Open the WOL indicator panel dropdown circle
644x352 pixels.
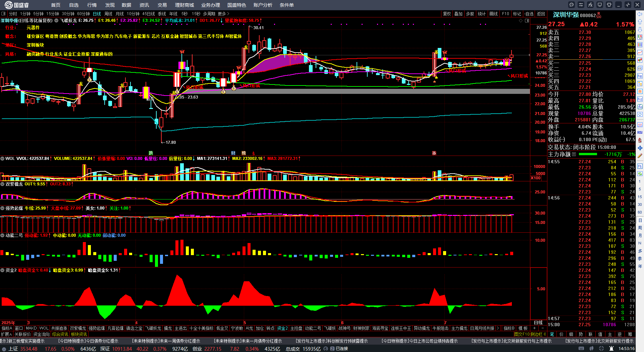[x=2, y=159]
